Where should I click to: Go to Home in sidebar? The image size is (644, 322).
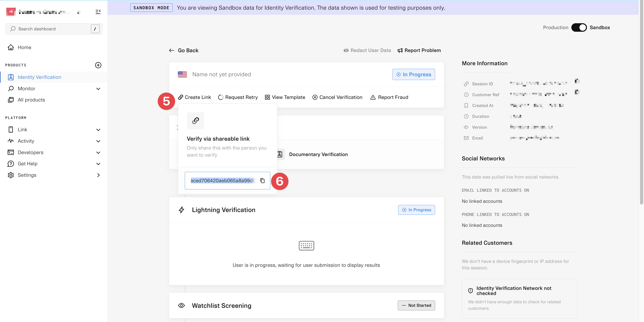point(24,47)
